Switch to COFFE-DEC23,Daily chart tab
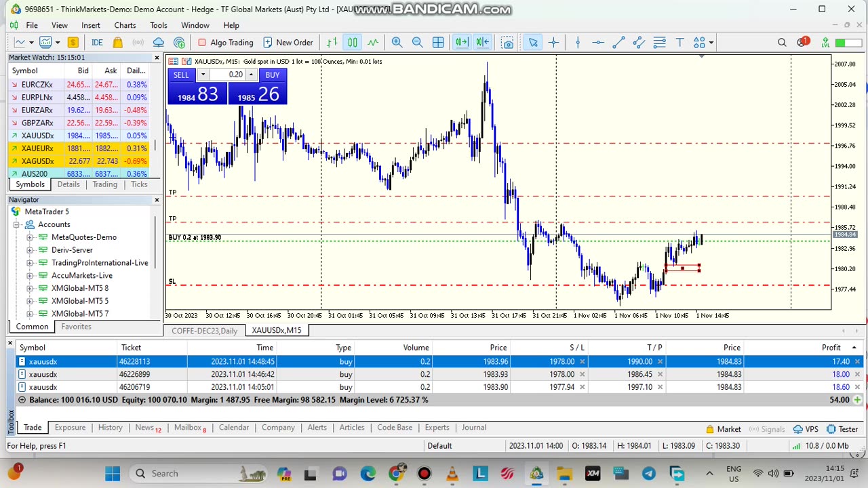 [205, 330]
